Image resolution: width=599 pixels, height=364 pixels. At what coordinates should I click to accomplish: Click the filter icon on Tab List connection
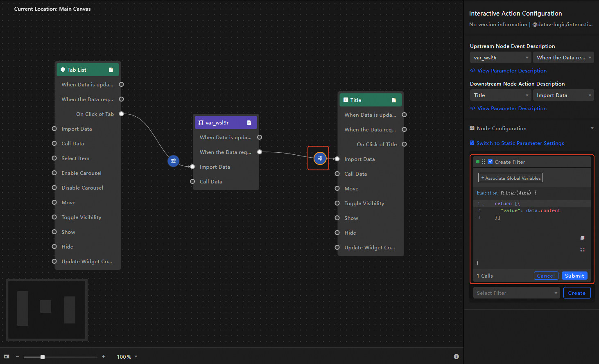pos(174,161)
